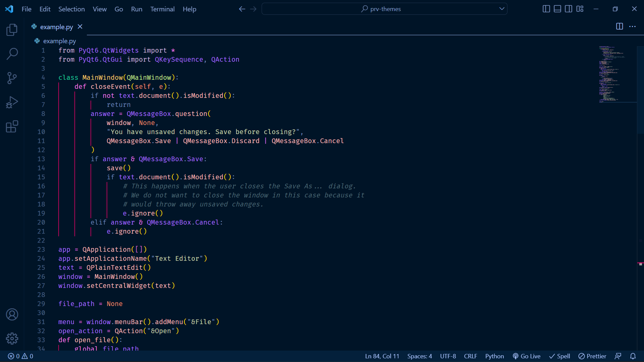
Task: Open the Explorer view in activity bar
Action: 12,30
